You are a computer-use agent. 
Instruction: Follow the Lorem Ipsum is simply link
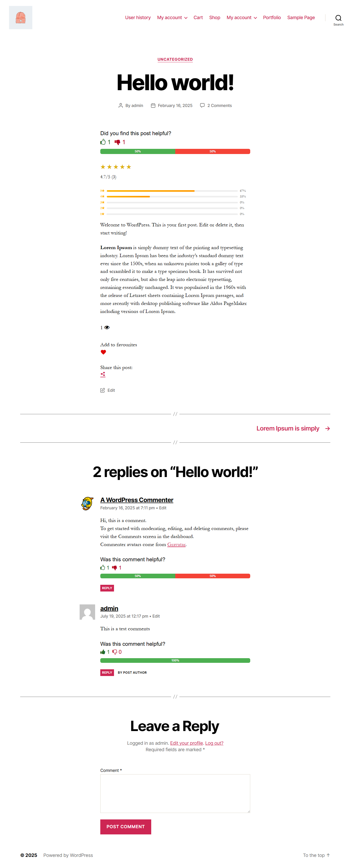(288, 428)
